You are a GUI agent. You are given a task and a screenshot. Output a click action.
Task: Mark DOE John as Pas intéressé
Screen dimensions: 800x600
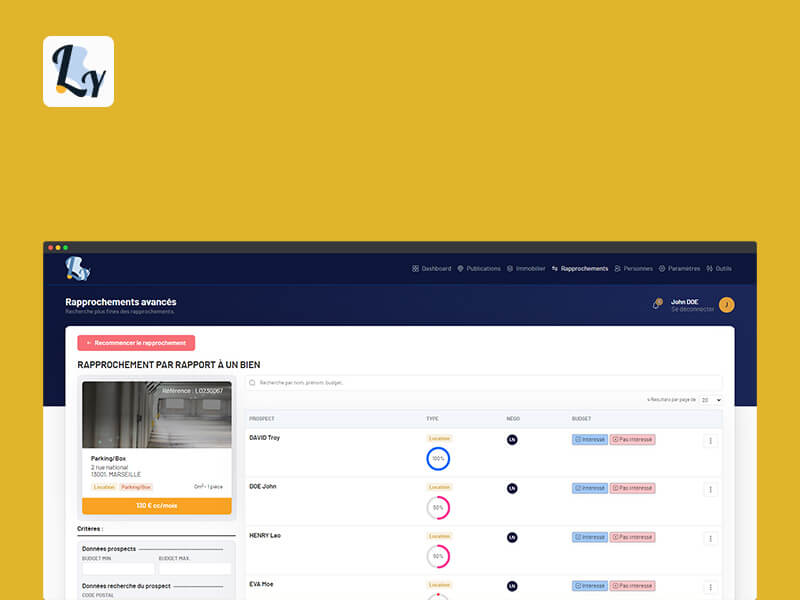[x=632, y=488]
